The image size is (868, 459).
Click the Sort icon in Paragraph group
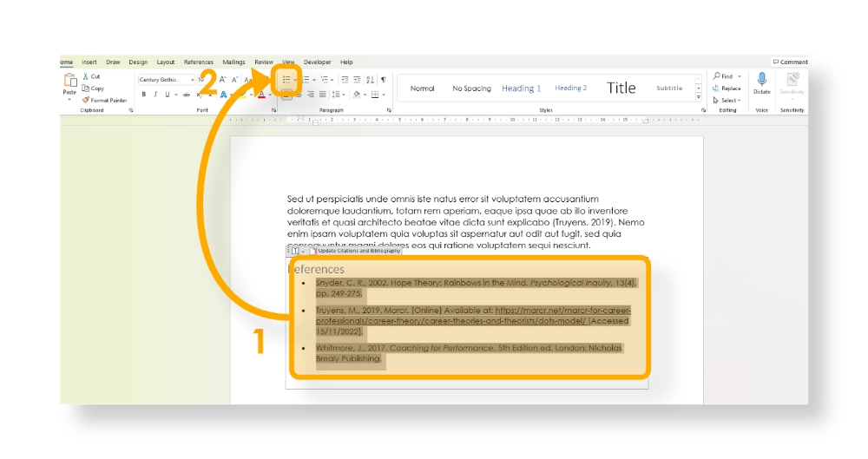tap(371, 79)
